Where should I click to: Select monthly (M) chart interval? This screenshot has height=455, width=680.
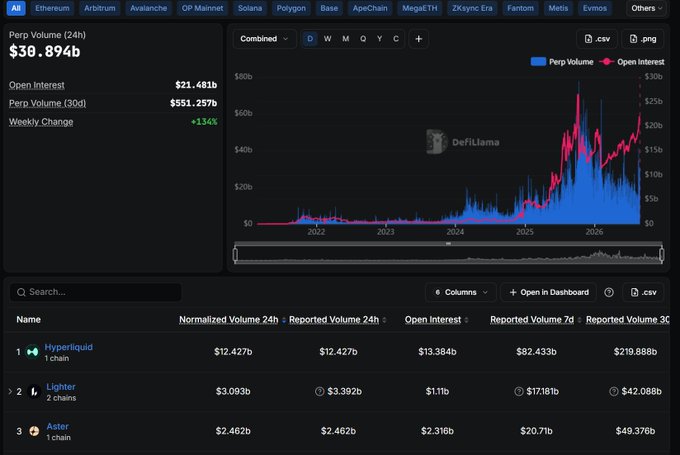pos(345,39)
